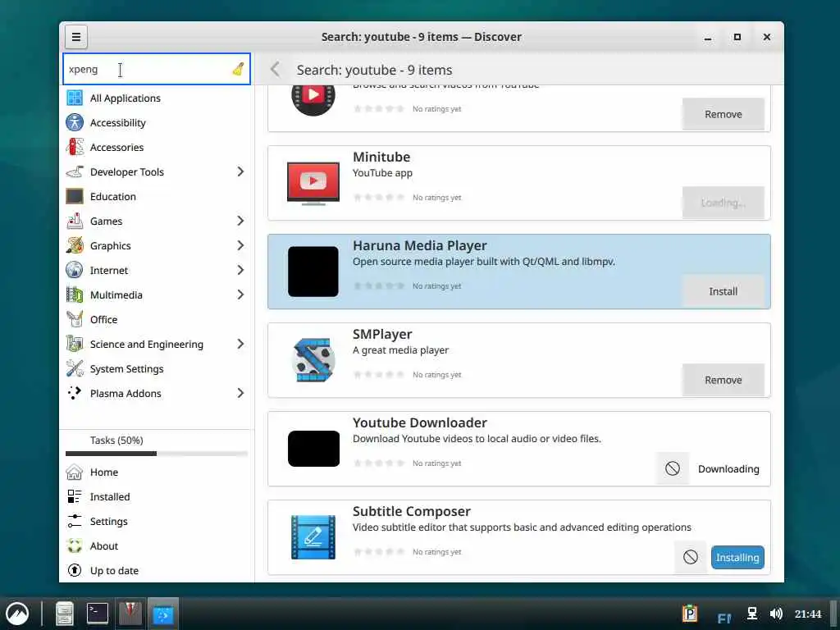Click the Accessories category icon
The image size is (840, 630).
coord(75,148)
